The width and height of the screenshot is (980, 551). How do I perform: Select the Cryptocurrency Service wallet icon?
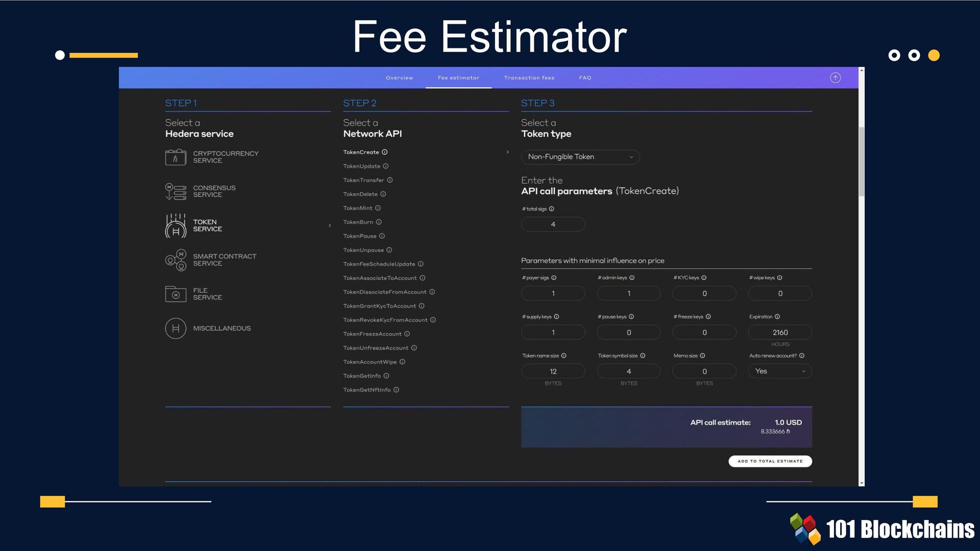pyautogui.click(x=176, y=157)
